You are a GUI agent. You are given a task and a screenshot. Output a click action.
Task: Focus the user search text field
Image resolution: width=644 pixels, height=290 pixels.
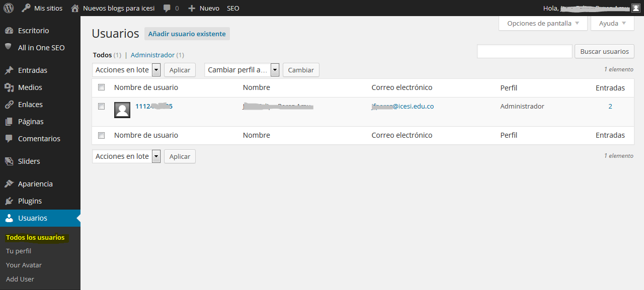pyautogui.click(x=524, y=51)
